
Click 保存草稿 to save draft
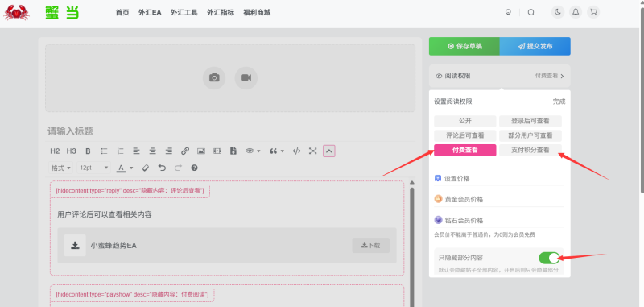(x=464, y=46)
